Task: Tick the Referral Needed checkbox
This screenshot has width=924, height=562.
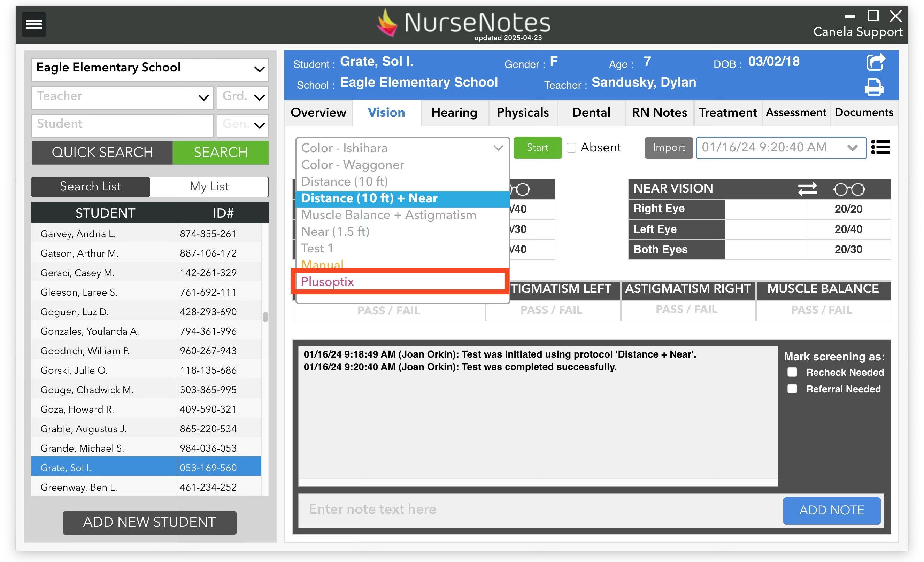Action: (792, 389)
